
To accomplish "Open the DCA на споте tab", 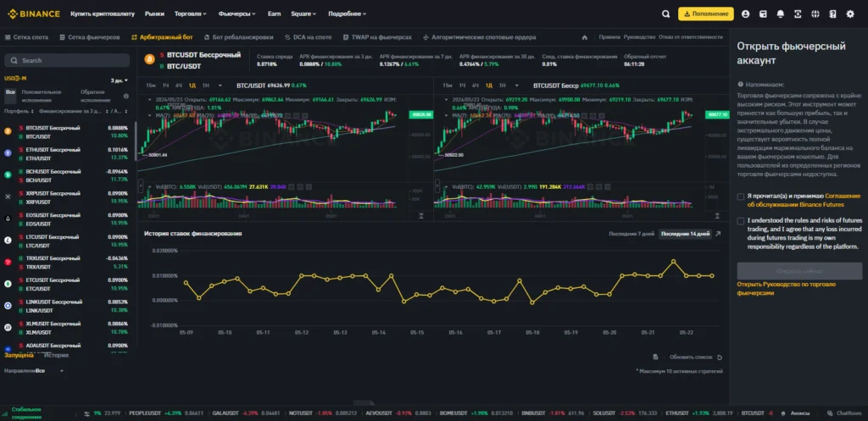I will (x=310, y=37).
